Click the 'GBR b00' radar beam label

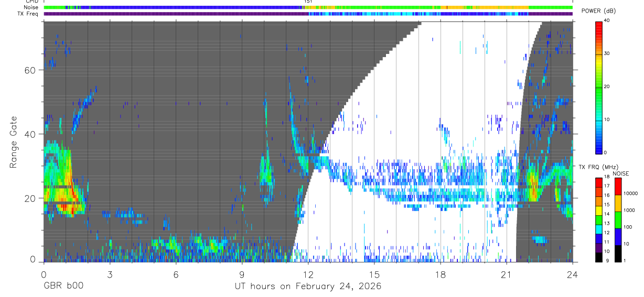point(63,286)
